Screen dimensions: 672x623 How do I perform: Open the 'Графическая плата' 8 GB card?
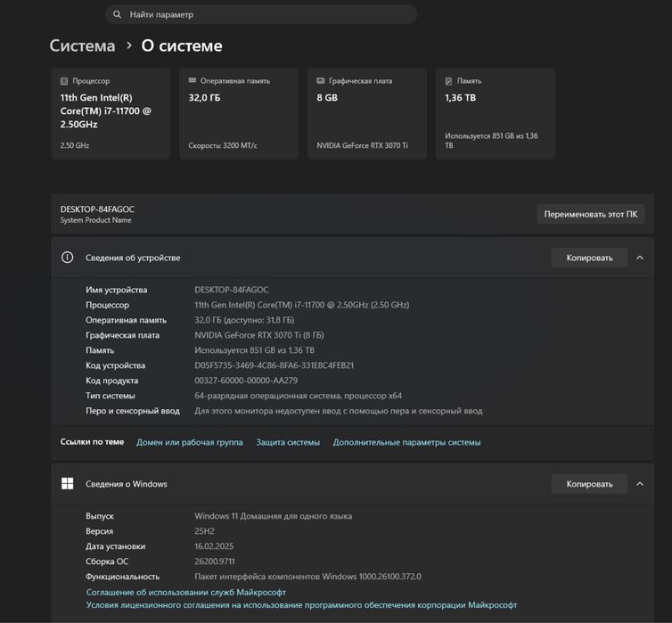(x=367, y=113)
